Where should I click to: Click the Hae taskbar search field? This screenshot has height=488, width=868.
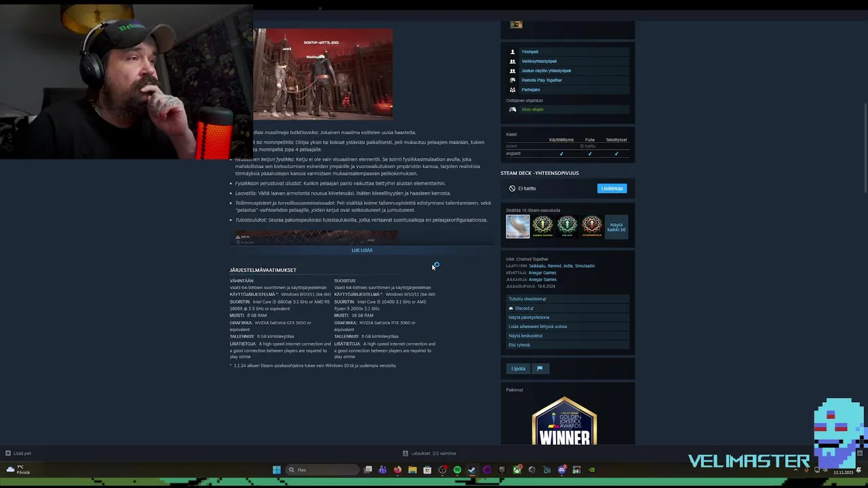[322, 470]
